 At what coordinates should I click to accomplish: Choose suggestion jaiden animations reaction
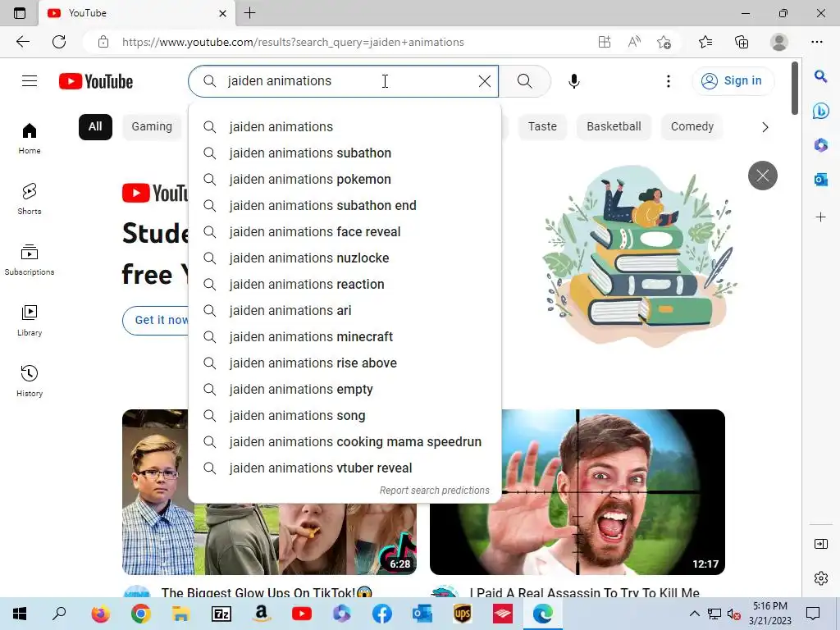[345, 285]
